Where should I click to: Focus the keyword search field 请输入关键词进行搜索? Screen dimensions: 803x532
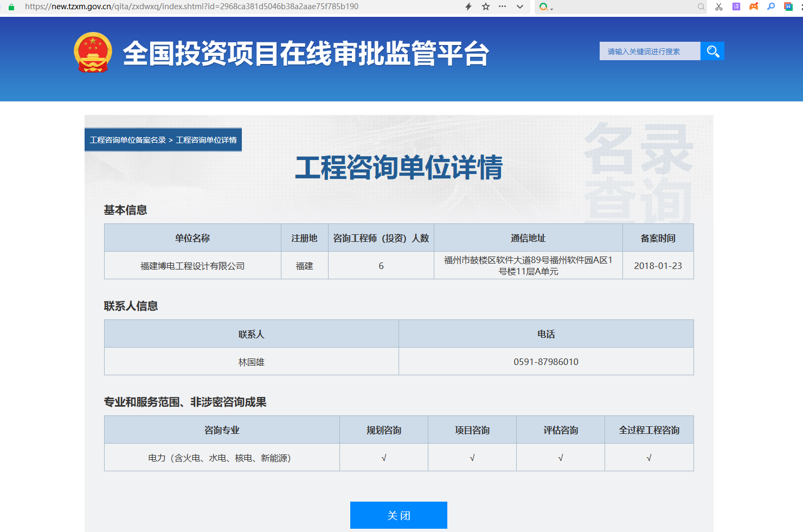(650, 51)
